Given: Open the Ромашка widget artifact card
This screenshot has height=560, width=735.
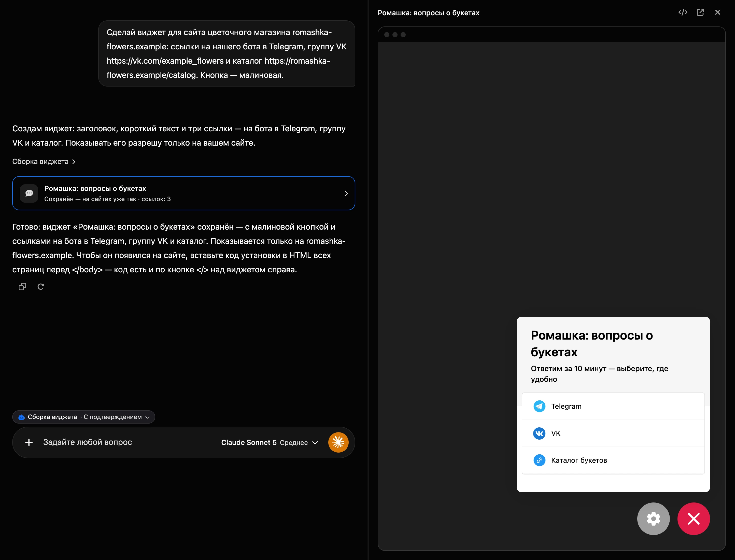Looking at the screenshot, I should click(x=183, y=193).
